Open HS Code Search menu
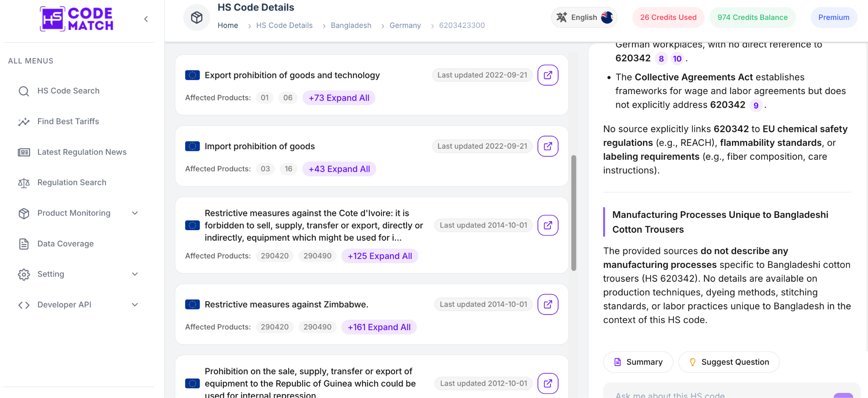 pyautogui.click(x=68, y=91)
